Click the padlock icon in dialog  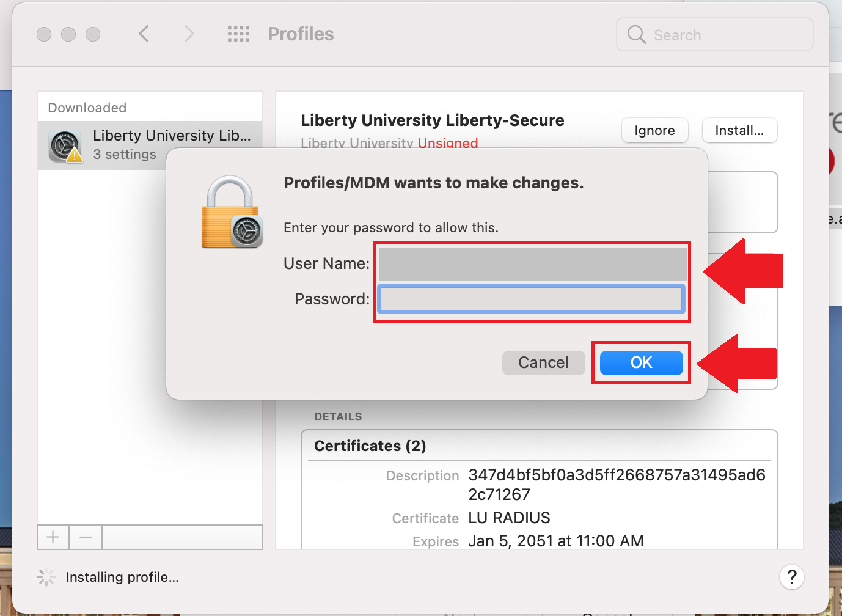tap(232, 211)
